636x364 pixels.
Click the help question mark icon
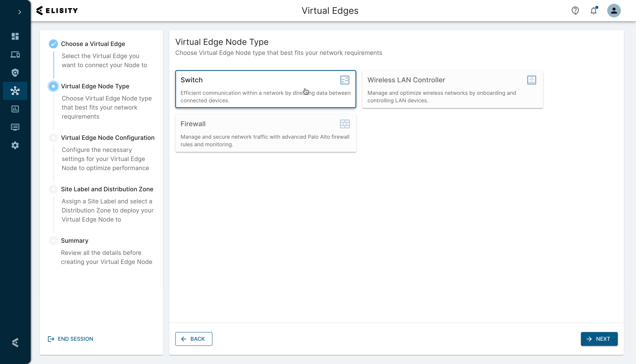575,11
